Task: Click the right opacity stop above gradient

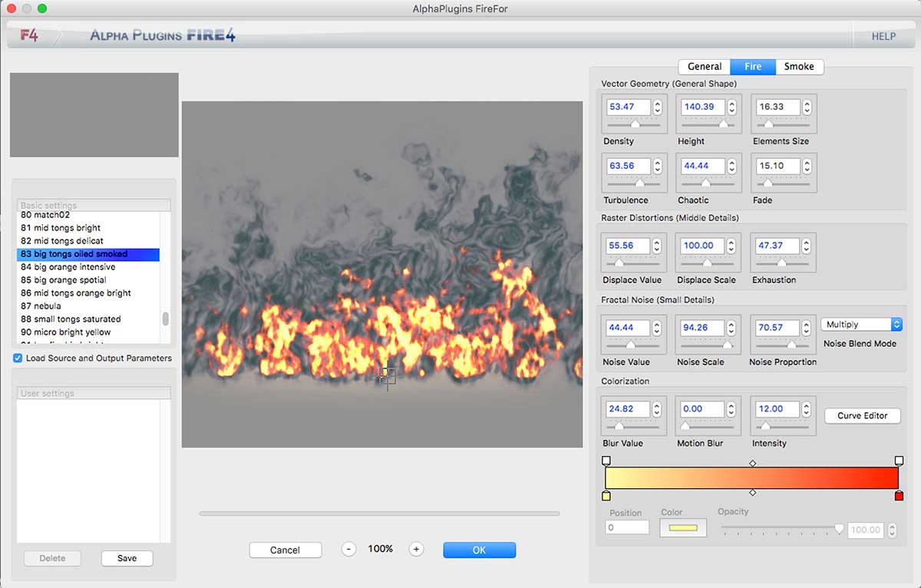Action: click(899, 461)
